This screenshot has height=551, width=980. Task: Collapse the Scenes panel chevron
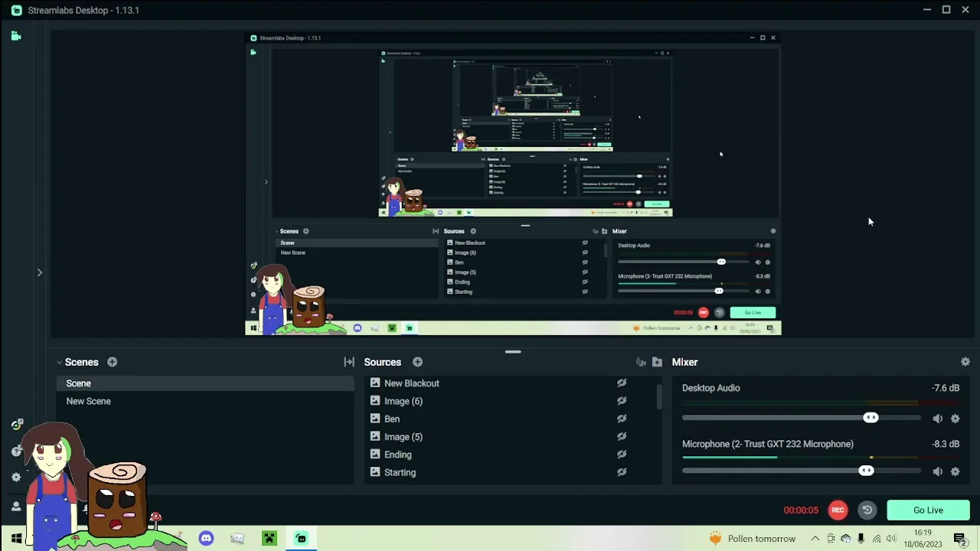pos(59,362)
